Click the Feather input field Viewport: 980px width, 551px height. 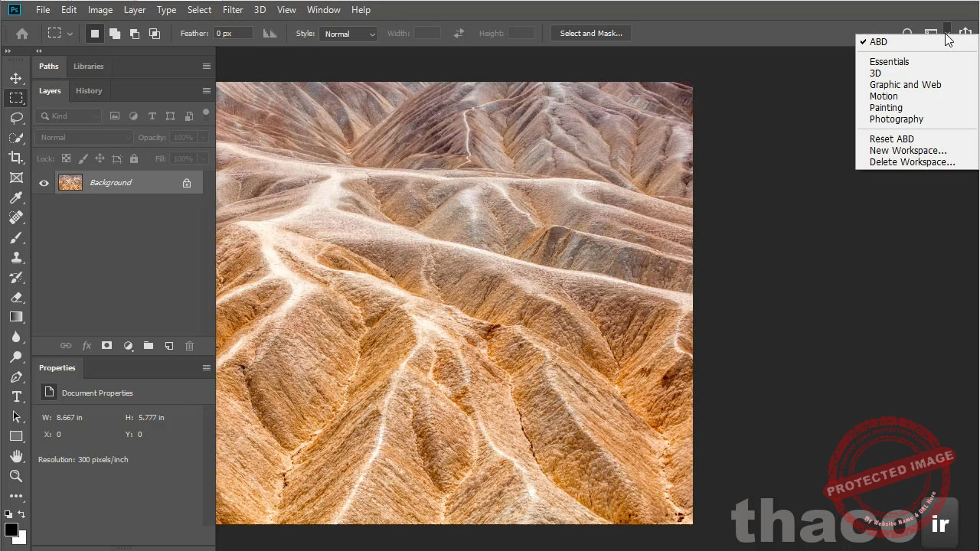[233, 34]
